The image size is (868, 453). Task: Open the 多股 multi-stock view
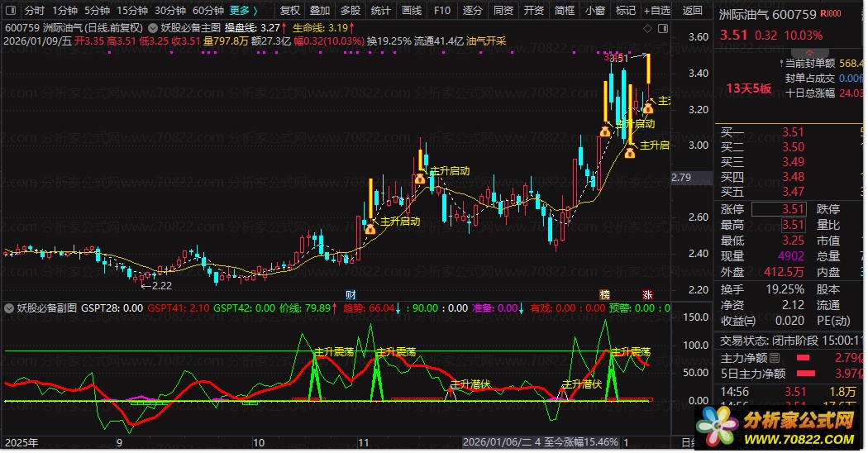pos(350,11)
